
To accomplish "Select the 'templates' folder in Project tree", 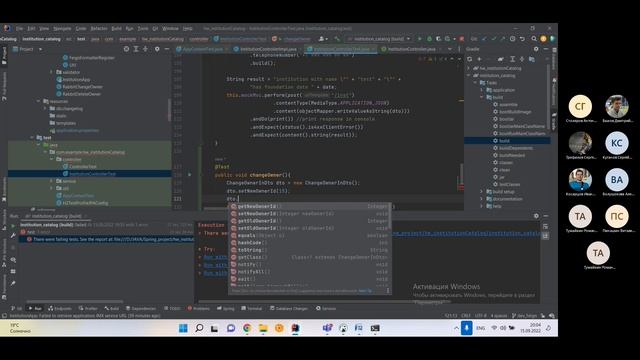I will tap(63, 123).
